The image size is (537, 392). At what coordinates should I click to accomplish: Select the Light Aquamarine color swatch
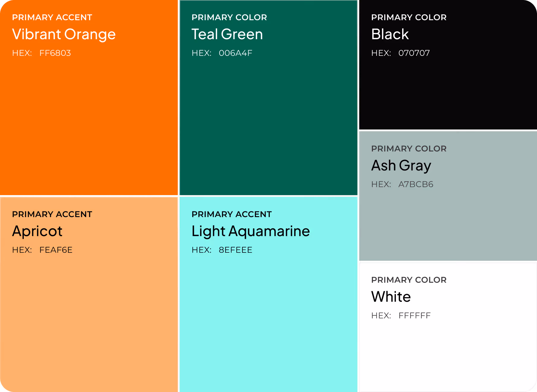pos(268,295)
